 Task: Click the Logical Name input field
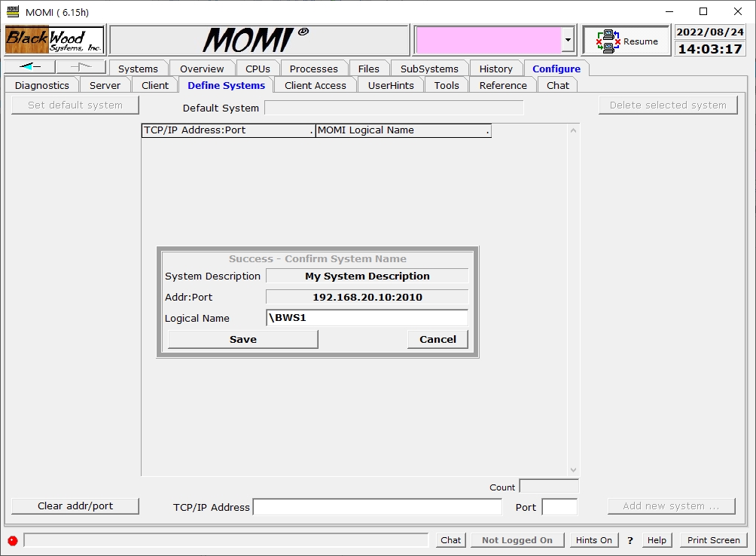(367, 318)
